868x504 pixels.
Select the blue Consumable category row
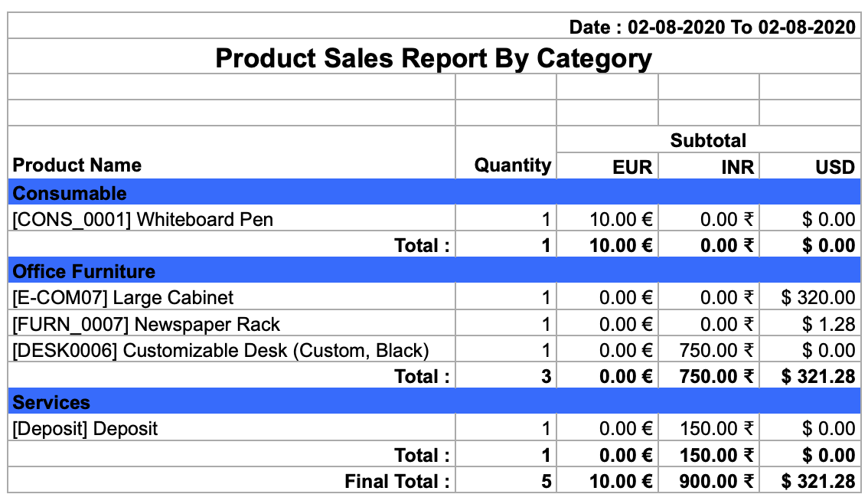click(x=434, y=192)
